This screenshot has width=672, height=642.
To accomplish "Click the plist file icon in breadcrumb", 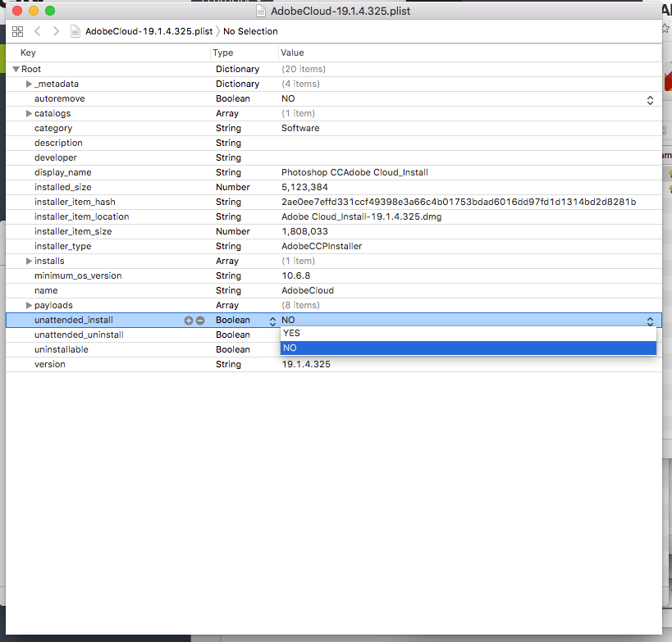I will point(75,31).
